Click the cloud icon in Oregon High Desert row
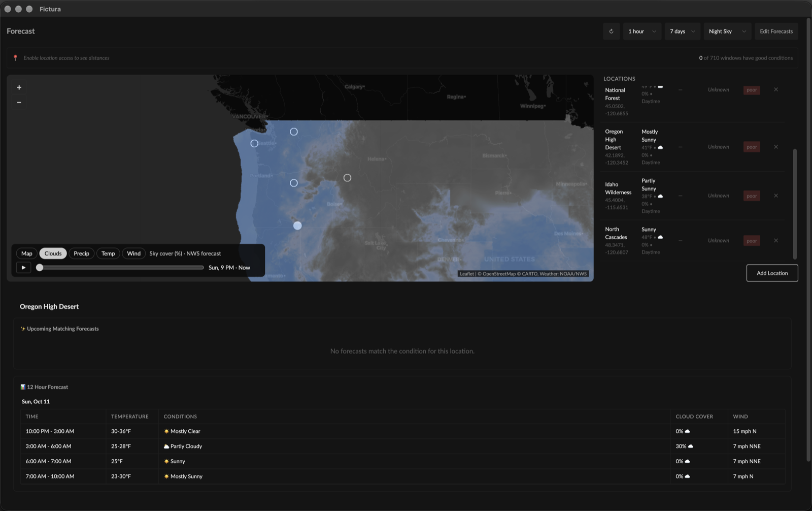Screen dimensions: 812x511 tap(660, 147)
